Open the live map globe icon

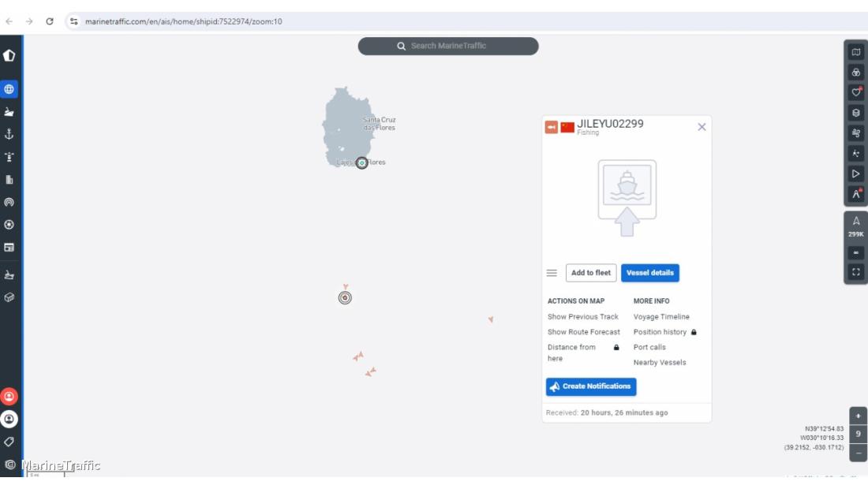(9, 89)
